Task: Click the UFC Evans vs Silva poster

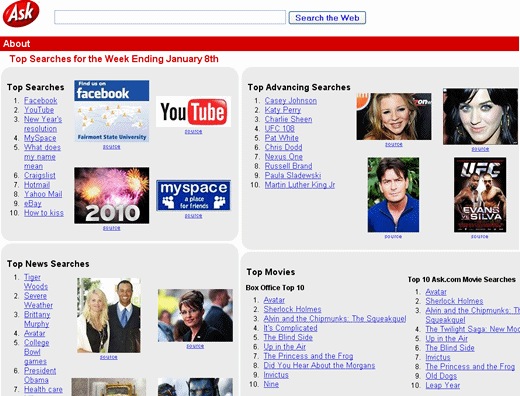Action: [x=480, y=195]
